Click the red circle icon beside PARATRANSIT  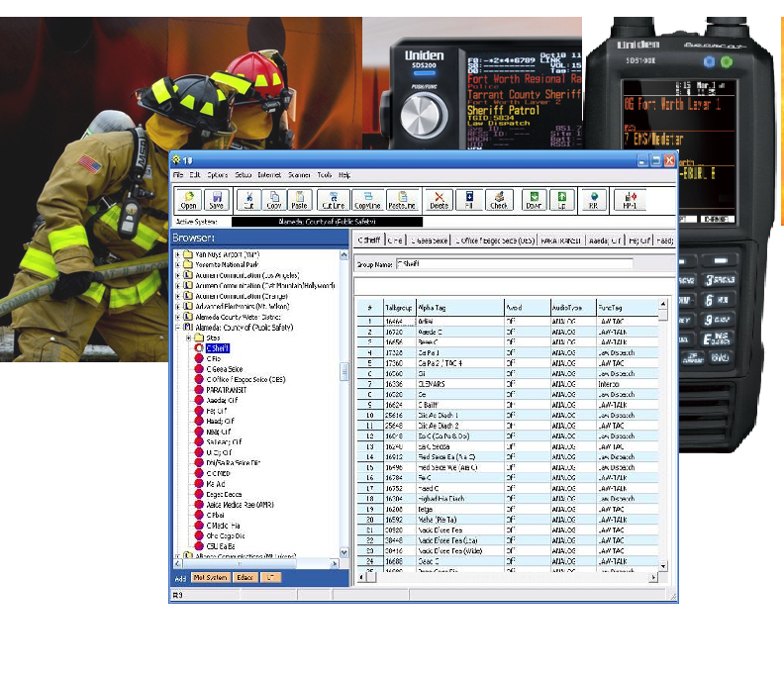click(x=199, y=390)
